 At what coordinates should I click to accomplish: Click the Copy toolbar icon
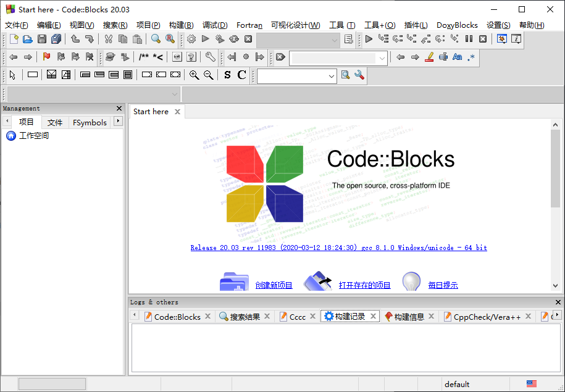(x=122, y=39)
